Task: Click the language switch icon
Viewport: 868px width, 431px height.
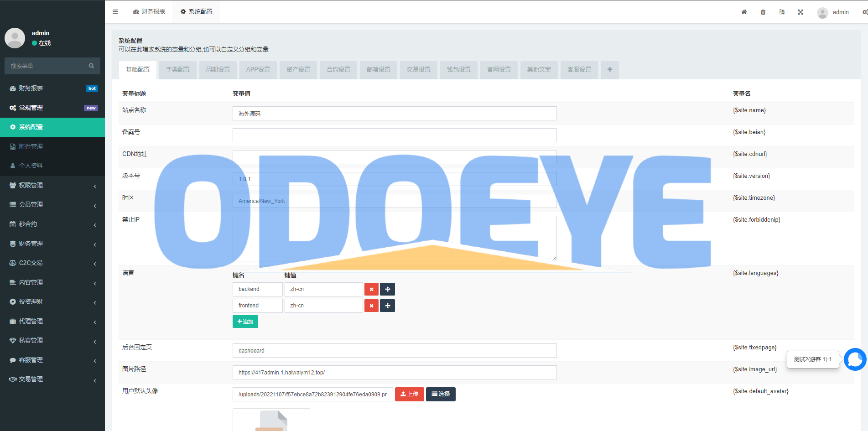Action: [782, 12]
